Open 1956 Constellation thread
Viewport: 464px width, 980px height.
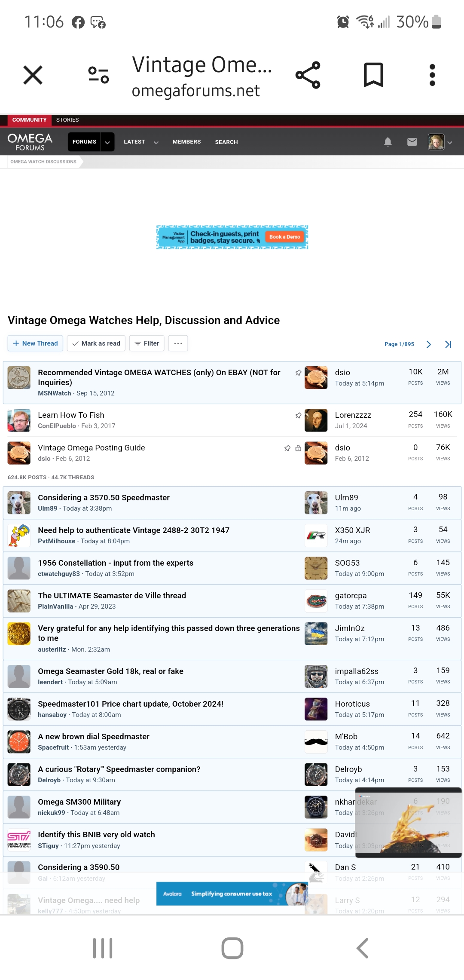(x=116, y=563)
